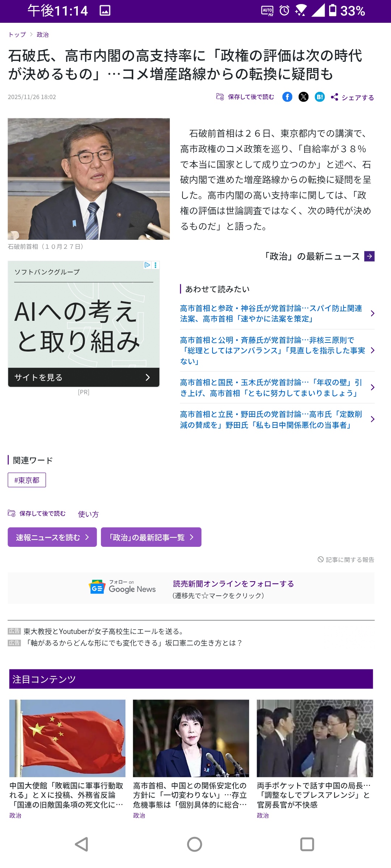Share article on X icon

[303, 97]
